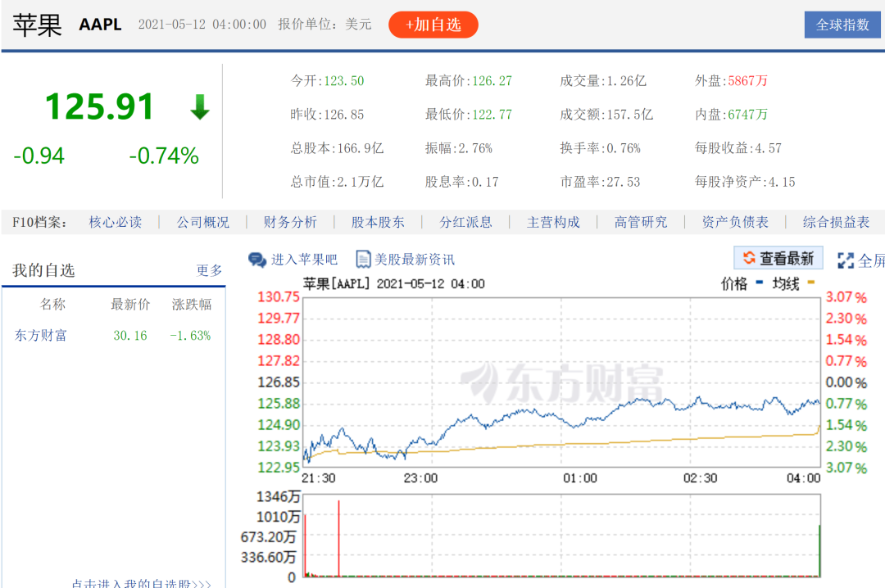The width and height of the screenshot is (885, 588).
Task: Click the AAPL ticker symbol in the header
Action: (101, 25)
